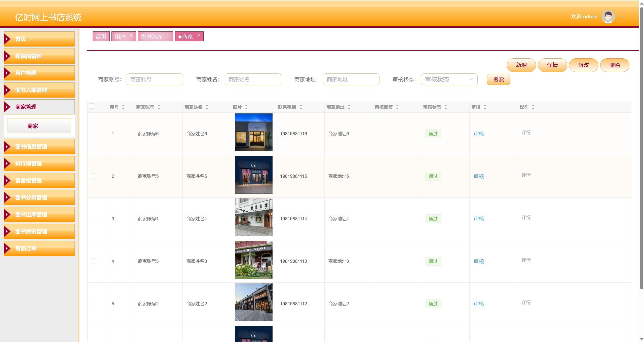Toggle the select-all header checkbox

tap(92, 106)
